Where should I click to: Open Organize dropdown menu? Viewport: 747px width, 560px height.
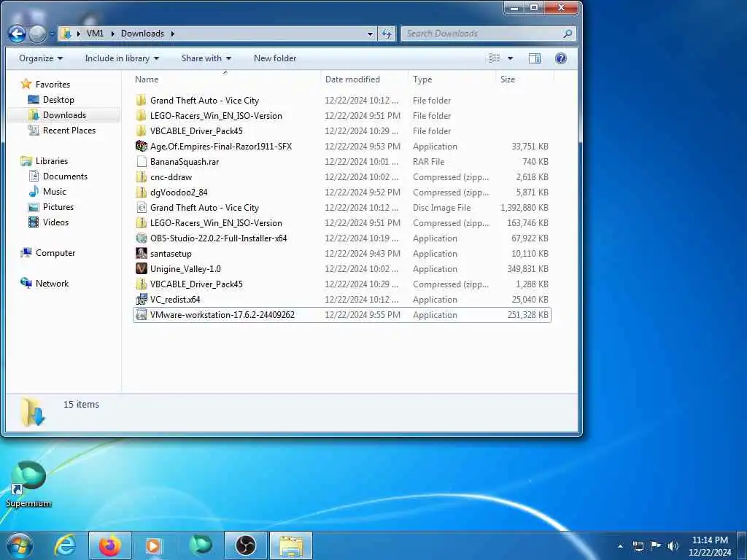(x=41, y=58)
